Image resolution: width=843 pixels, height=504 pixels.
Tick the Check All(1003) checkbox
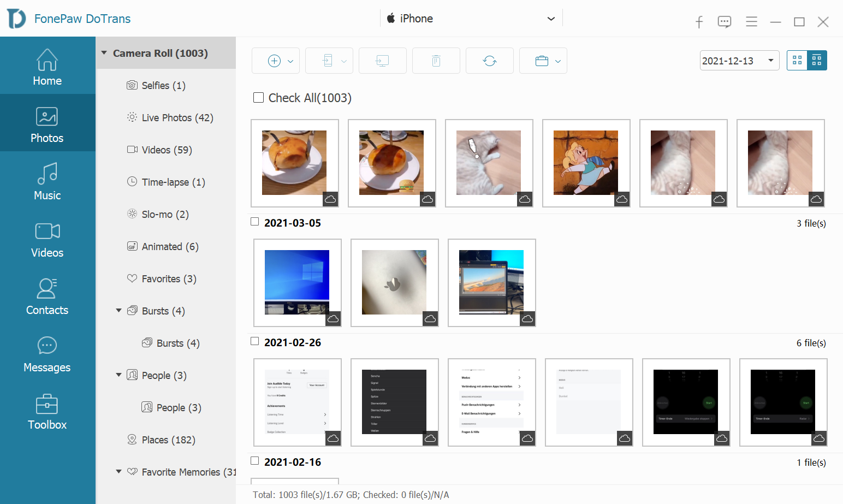(259, 98)
